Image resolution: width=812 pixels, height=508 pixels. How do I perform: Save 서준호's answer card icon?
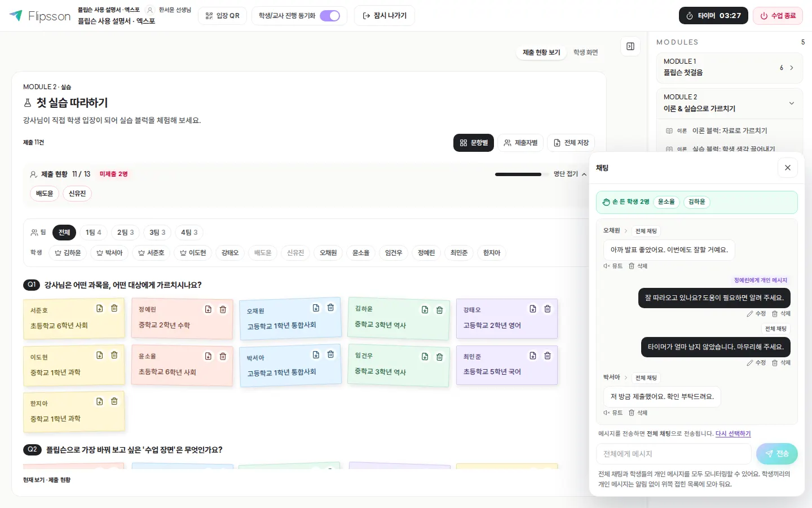100,308
